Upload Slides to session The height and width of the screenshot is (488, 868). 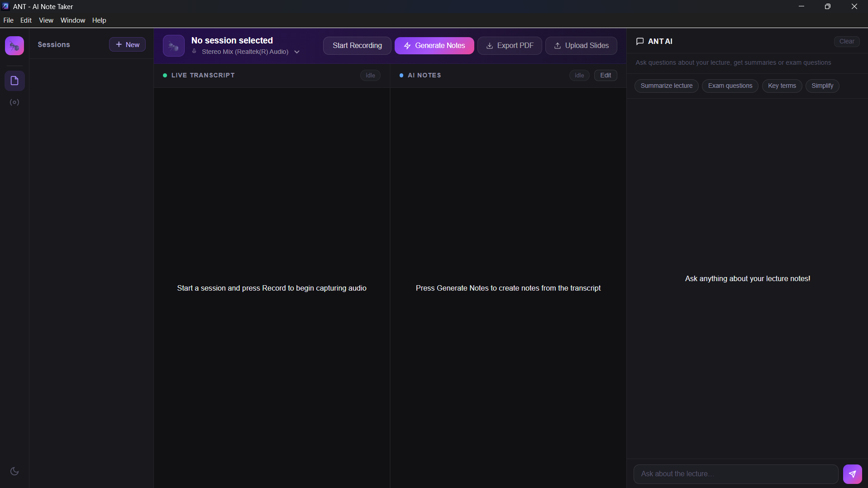[581, 46]
